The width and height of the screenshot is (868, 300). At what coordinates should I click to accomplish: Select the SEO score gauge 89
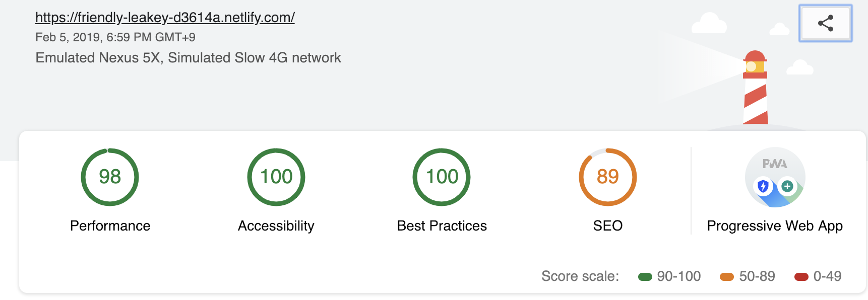coord(608,177)
